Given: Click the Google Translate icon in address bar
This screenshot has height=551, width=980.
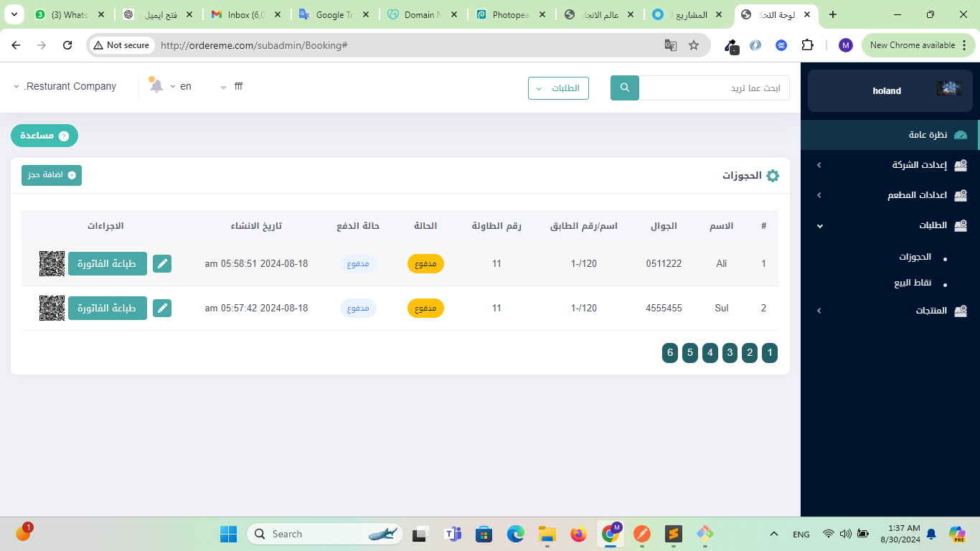Looking at the screenshot, I should pyautogui.click(x=670, y=45).
